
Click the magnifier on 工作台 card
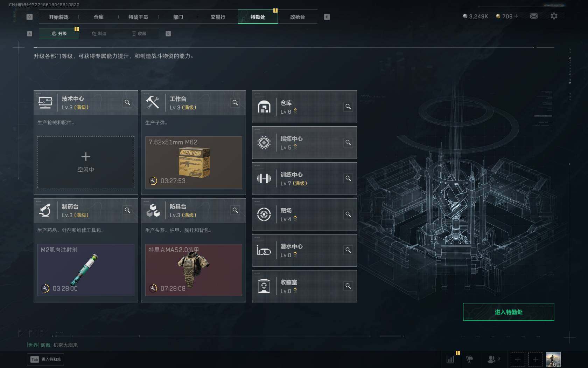pyautogui.click(x=235, y=102)
